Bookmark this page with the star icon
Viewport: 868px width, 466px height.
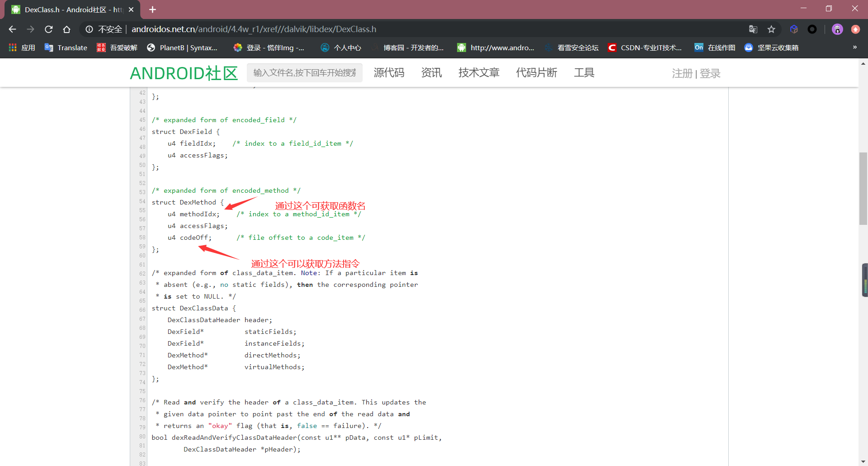pyautogui.click(x=771, y=29)
